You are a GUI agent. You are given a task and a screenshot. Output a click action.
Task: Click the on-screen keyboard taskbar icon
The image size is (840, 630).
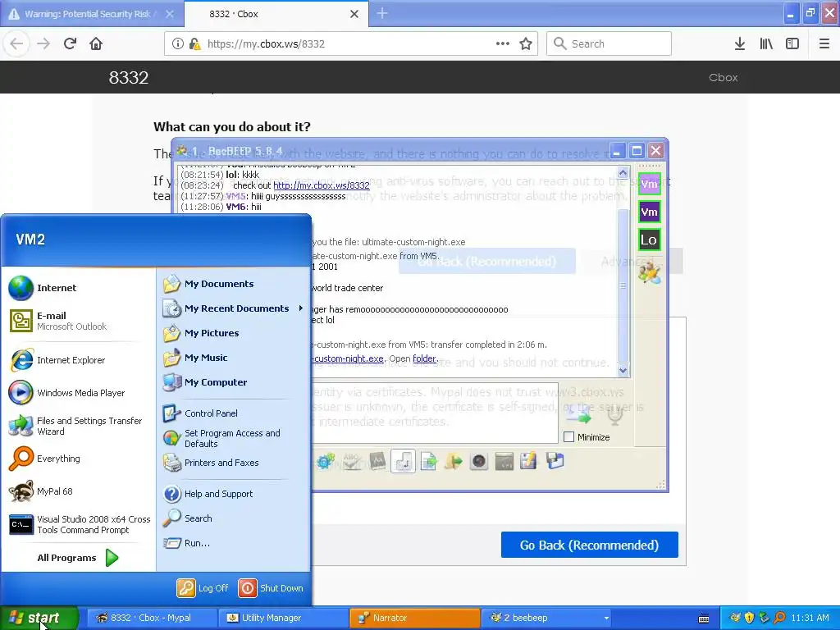pos(704,619)
